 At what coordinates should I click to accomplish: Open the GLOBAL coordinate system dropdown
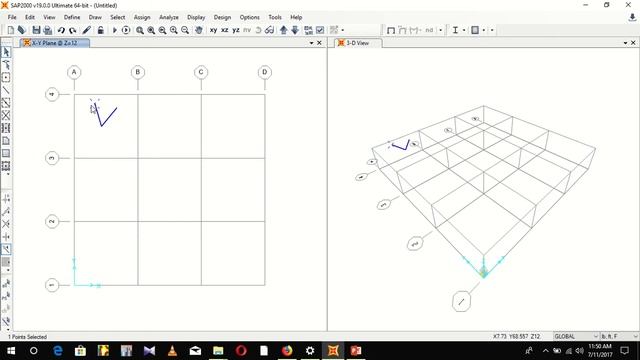pyautogui.click(x=576, y=336)
